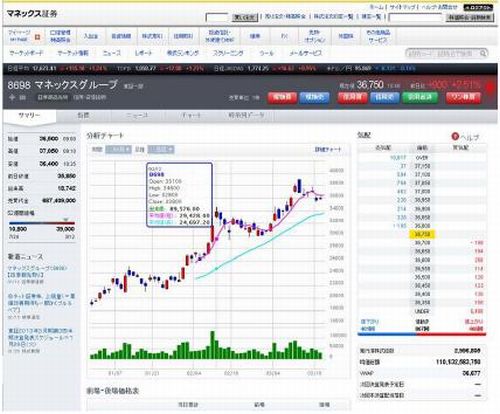Open メールサービス
This screenshot has width=500, height=414.
click(305, 53)
